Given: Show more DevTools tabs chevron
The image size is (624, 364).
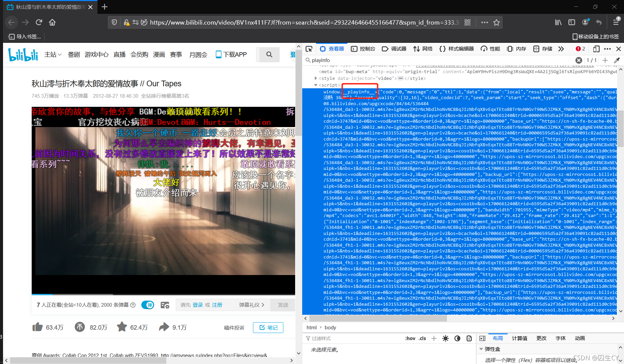Looking at the screenshot, I should 561,49.
